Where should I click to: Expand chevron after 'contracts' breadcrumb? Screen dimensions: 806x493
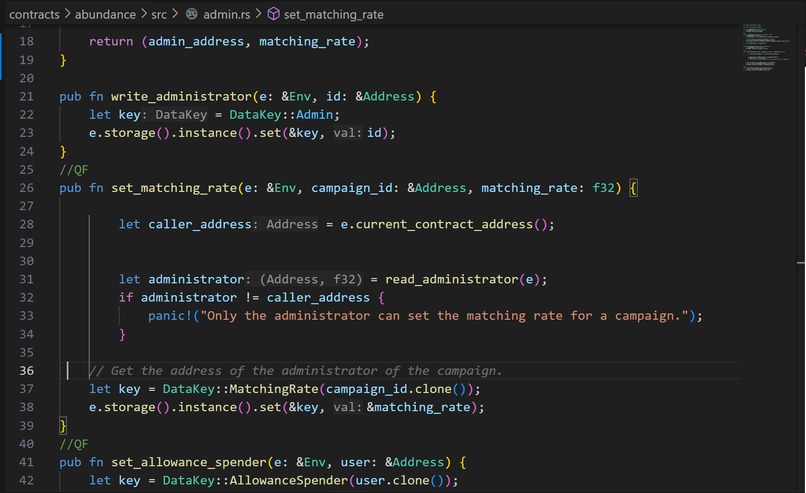pos(67,14)
